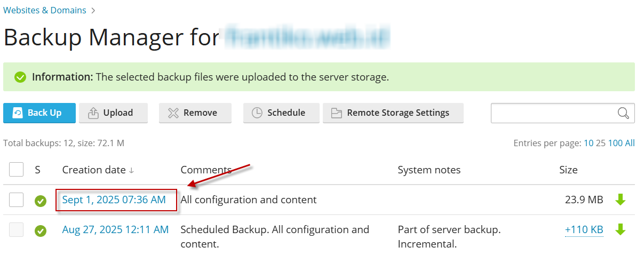Click the Back Up button

[39, 113]
